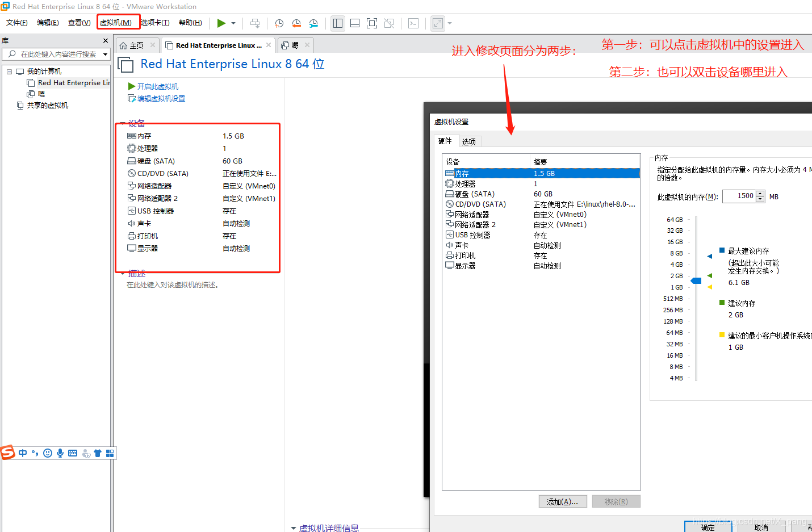Screen dimensions: 812x532
Task: Open the library search filter dropdown arrow
Action: point(105,55)
